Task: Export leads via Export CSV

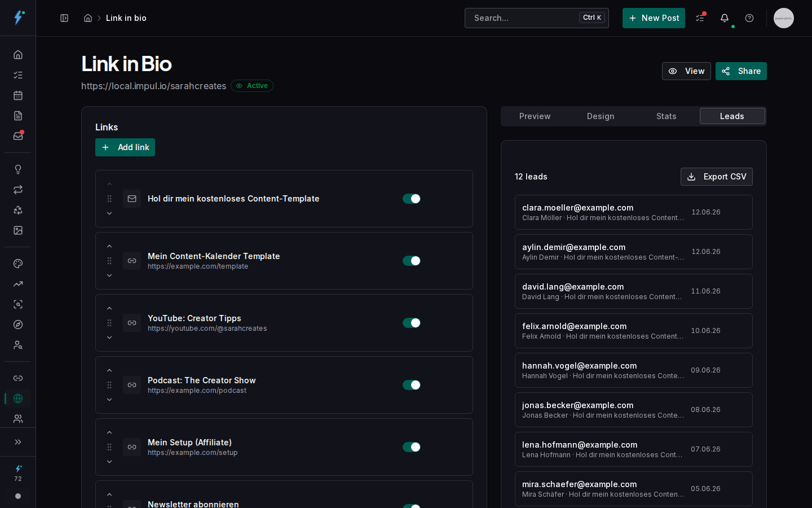Action: point(717,177)
